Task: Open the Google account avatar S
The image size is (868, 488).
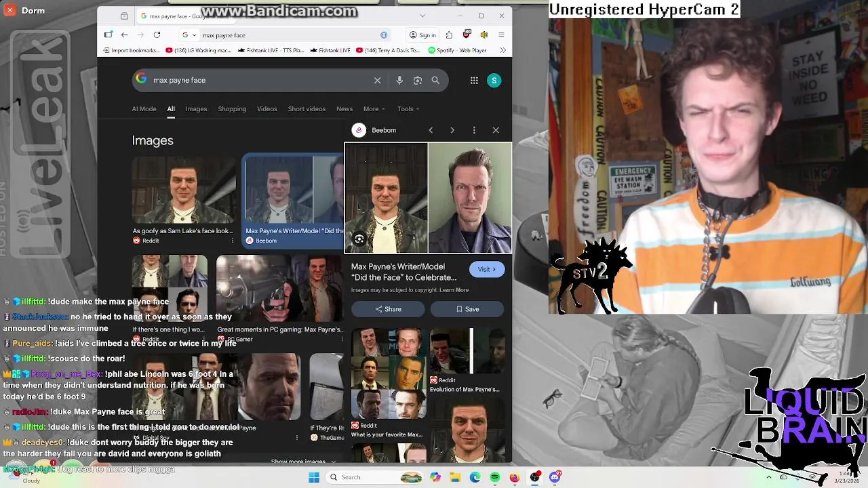Action: pos(494,80)
